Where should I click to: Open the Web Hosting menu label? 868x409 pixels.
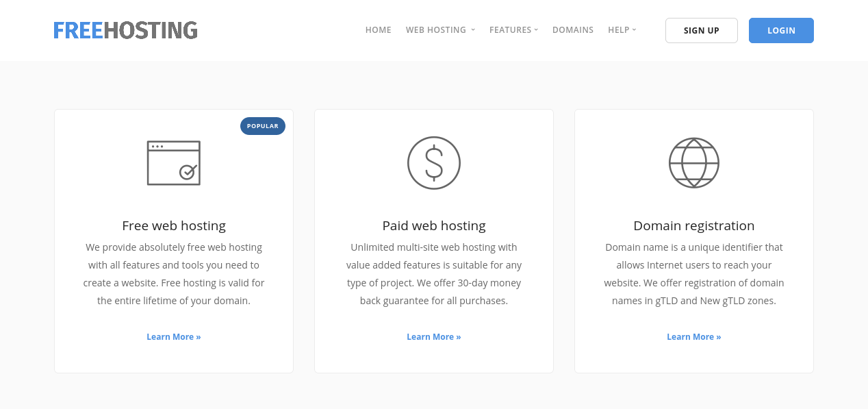coord(436,30)
